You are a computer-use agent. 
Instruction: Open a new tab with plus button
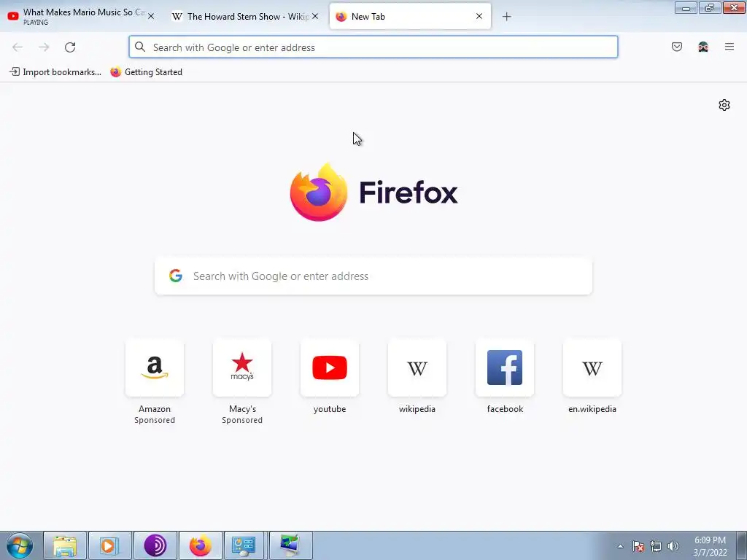point(506,17)
